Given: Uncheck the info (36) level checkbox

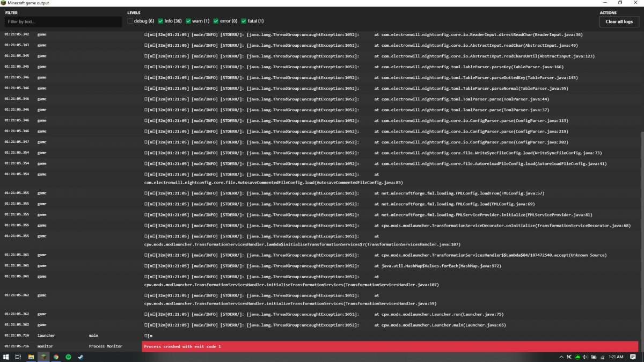Looking at the screenshot, I should point(160,21).
